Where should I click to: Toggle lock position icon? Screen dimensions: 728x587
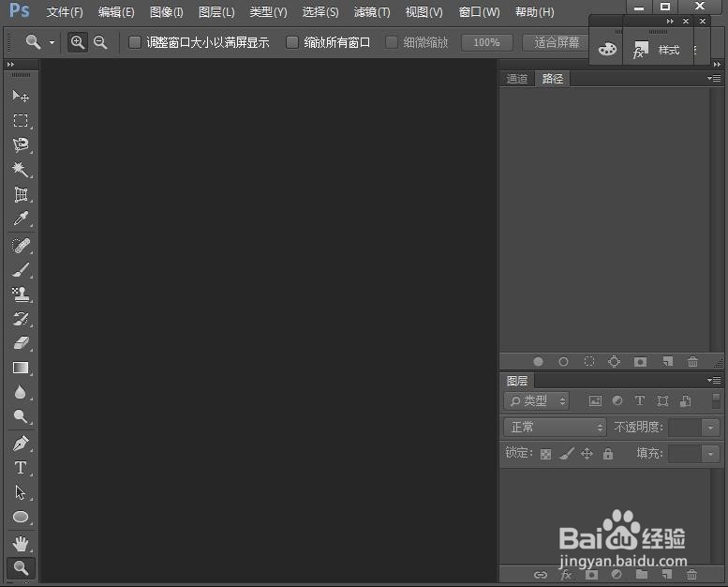click(x=587, y=453)
